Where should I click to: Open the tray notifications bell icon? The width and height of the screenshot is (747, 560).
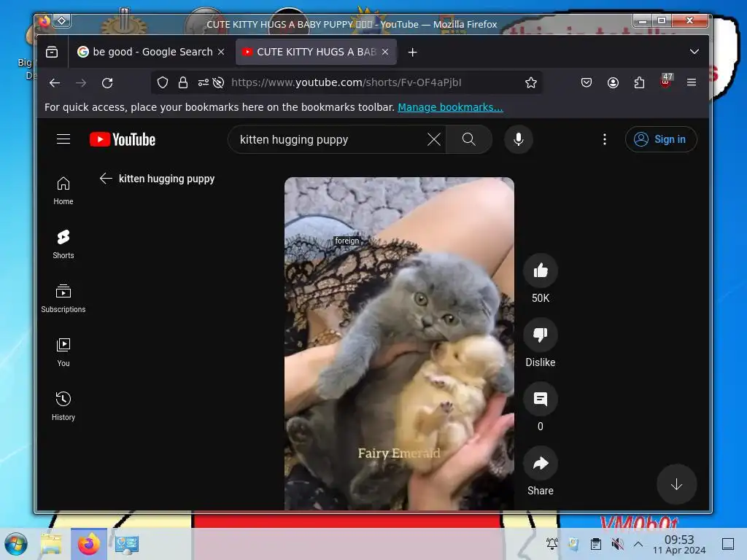pos(552,544)
